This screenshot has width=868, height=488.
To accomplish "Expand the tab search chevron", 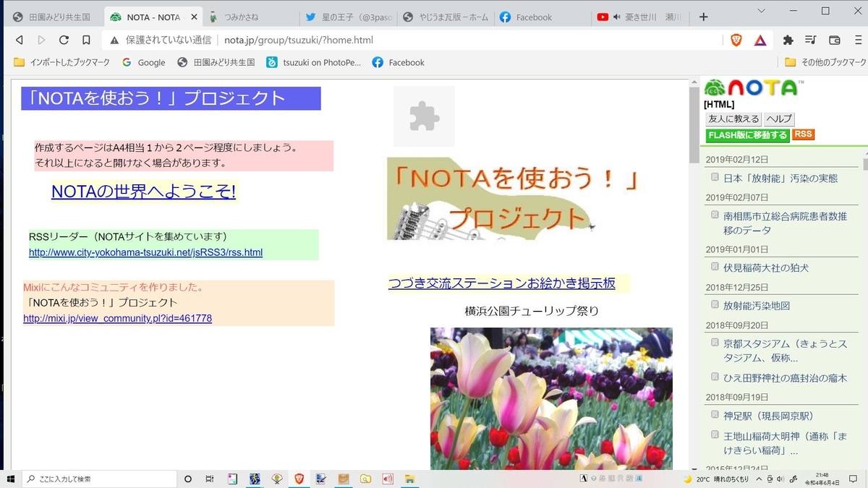I will click(761, 11).
